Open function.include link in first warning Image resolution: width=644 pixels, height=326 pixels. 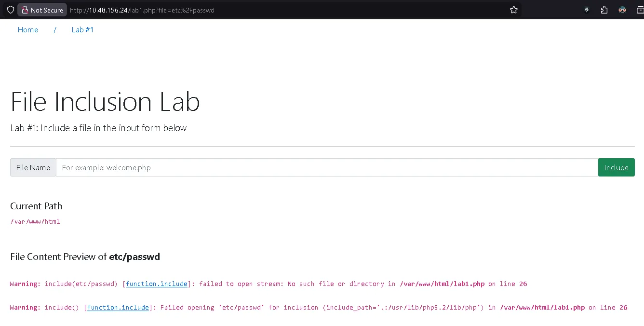click(157, 284)
